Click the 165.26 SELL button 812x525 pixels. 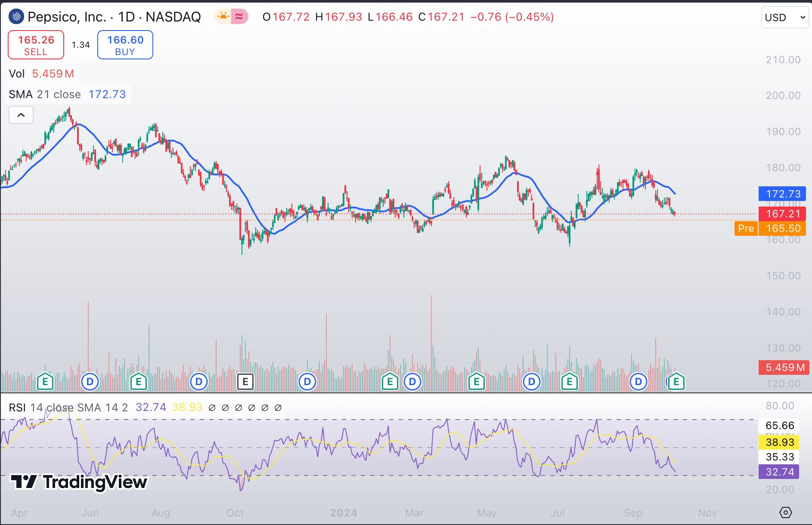(36, 45)
